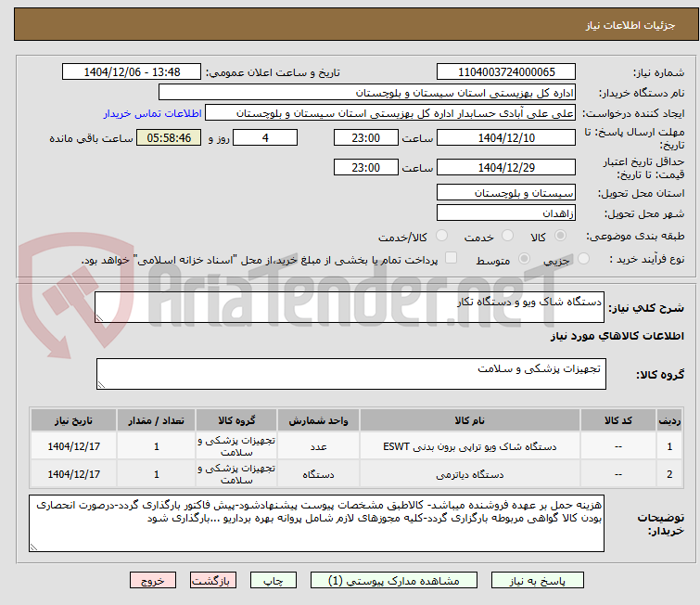Click the طبقه بندی موضوعی label

635,236
